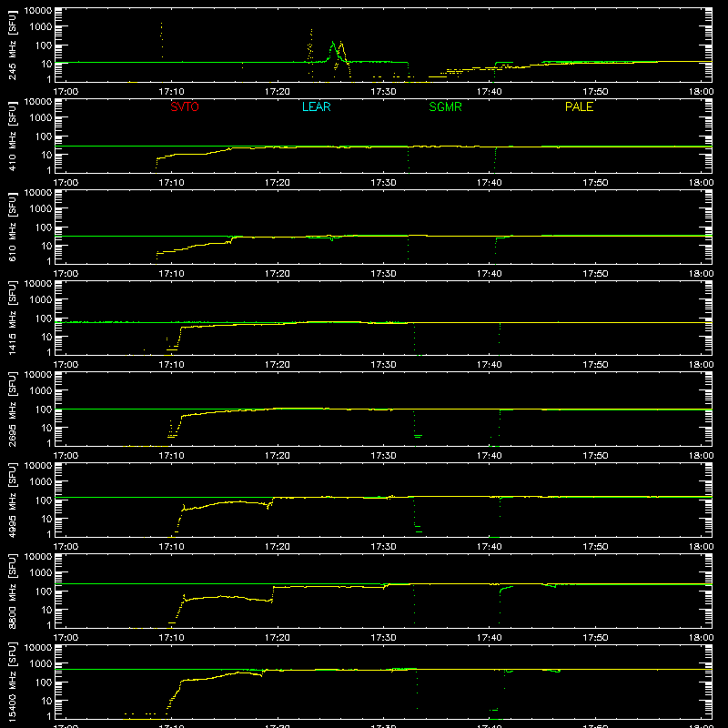
Task: Click 17:30 tick label under 245 MHz plot
Action: pos(383,92)
